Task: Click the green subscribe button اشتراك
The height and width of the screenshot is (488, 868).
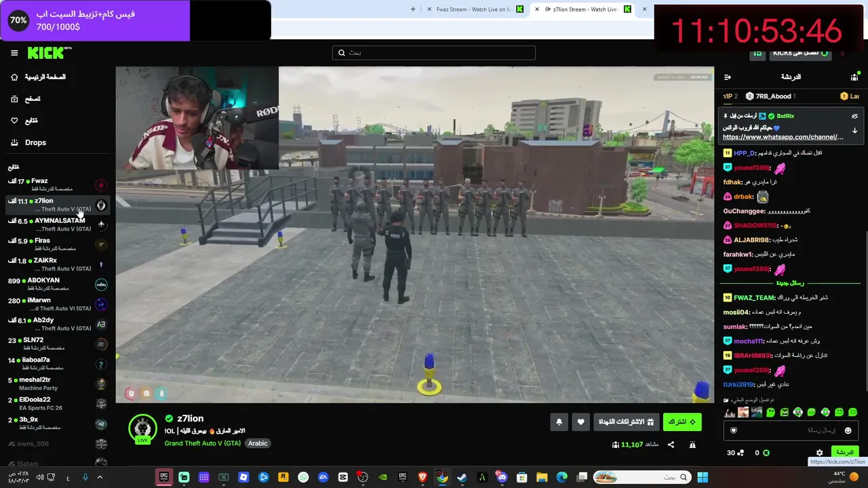Action: [682, 422]
